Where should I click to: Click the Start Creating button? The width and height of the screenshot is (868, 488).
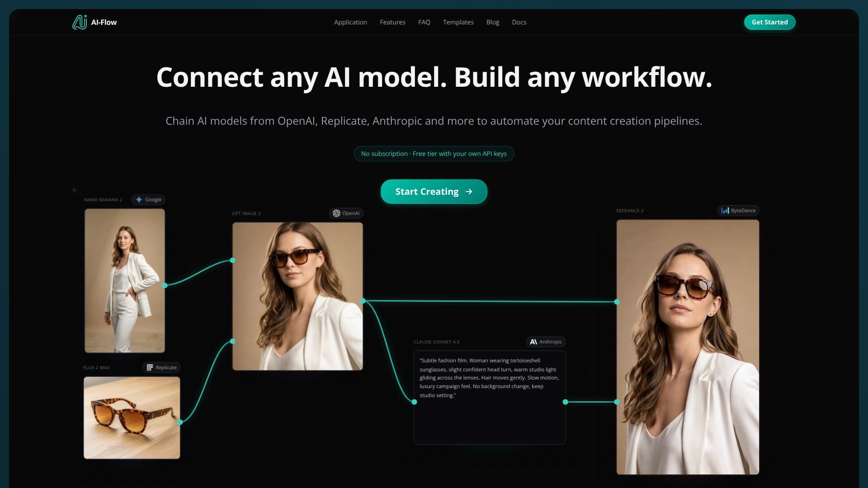point(434,192)
